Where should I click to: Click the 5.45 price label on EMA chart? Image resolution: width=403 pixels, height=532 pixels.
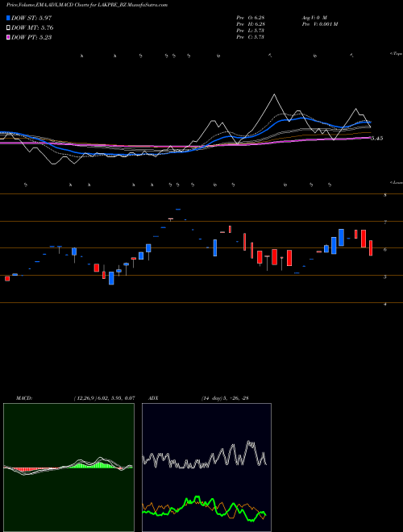(377, 139)
